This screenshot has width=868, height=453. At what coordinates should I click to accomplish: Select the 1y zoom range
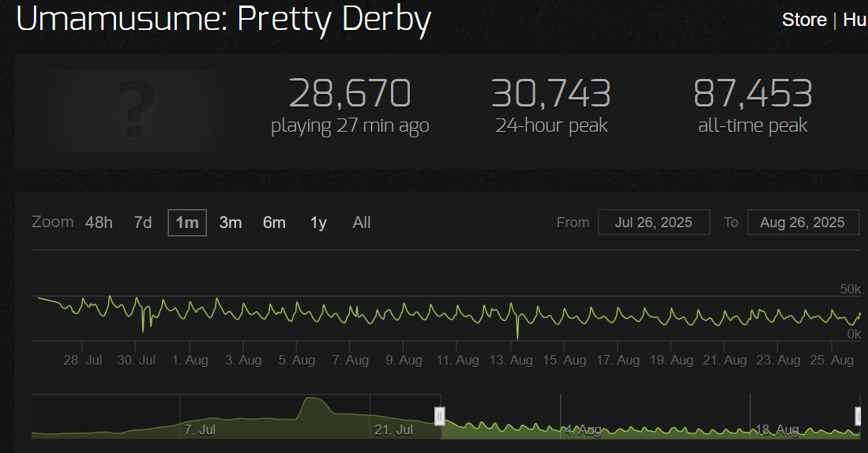(x=318, y=223)
